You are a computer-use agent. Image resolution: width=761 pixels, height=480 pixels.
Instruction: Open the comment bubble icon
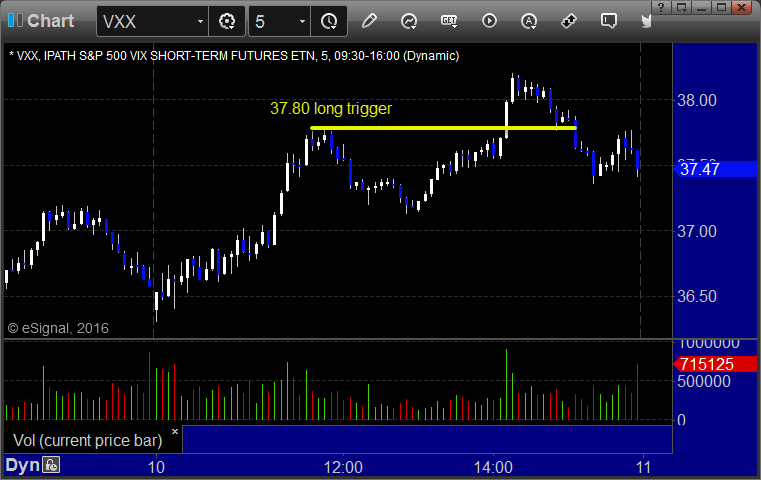[609, 21]
